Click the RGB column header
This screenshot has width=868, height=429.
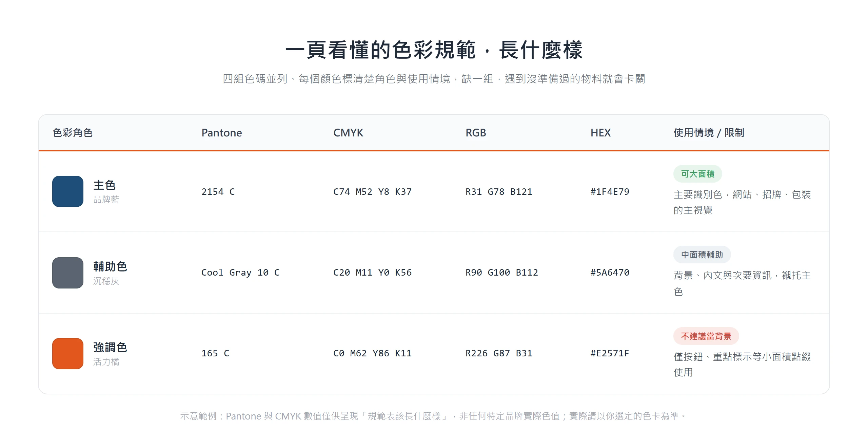click(x=476, y=133)
